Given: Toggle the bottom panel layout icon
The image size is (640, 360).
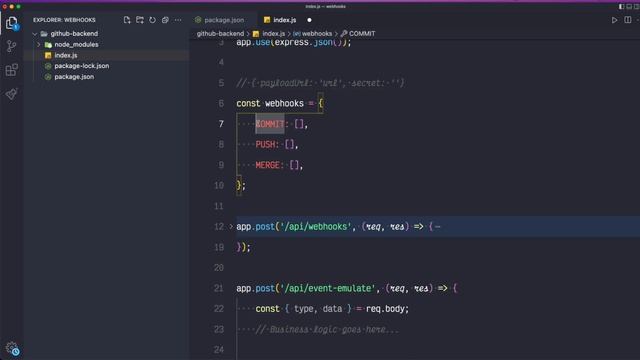Looking at the screenshot, I should pyautogui.click(x=629, y=7).
